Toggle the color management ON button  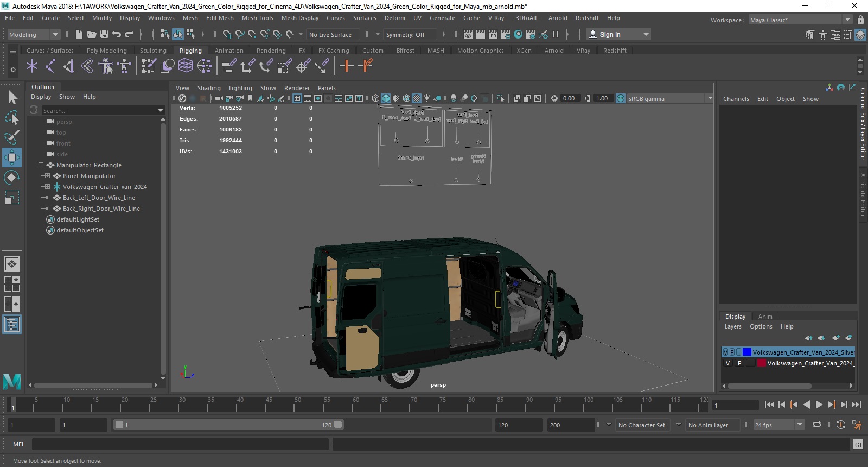(621, 98)
